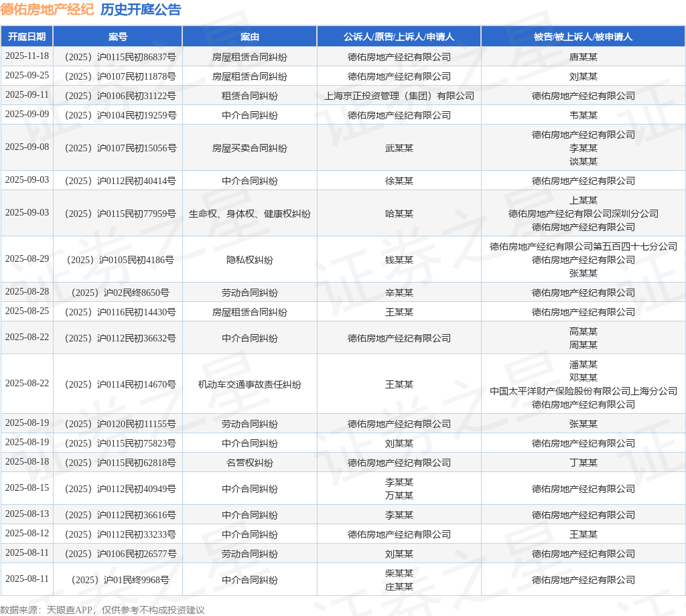Click case number 沪0115民初77959号
This screenshot has width=686, height=616.
pyautogui.click(x=121, y=214)
